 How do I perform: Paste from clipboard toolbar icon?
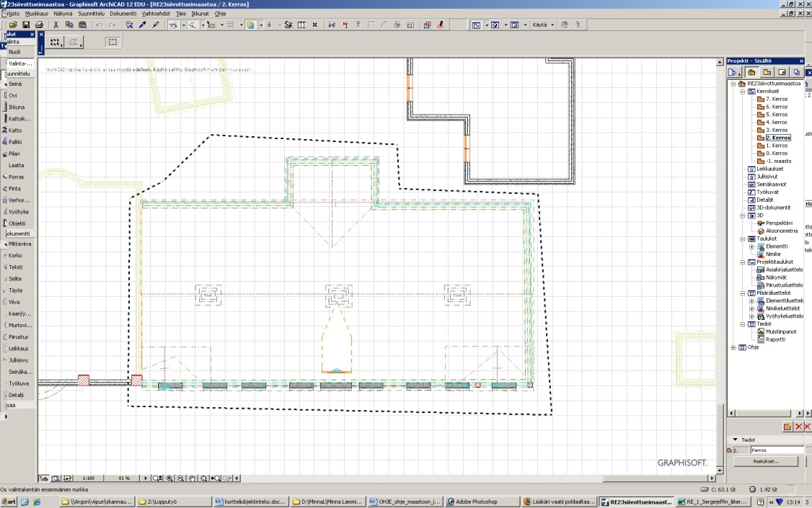tap(82, 24)
